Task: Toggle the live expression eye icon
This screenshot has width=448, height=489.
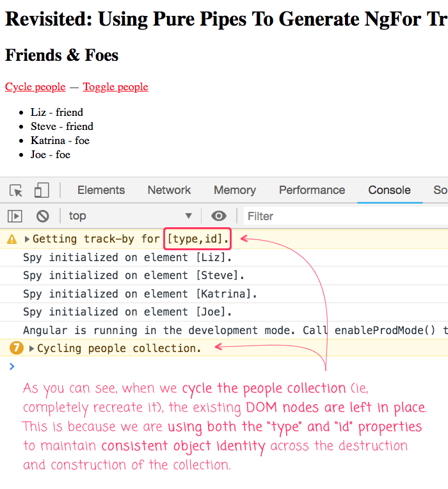Action: point(219,216)
